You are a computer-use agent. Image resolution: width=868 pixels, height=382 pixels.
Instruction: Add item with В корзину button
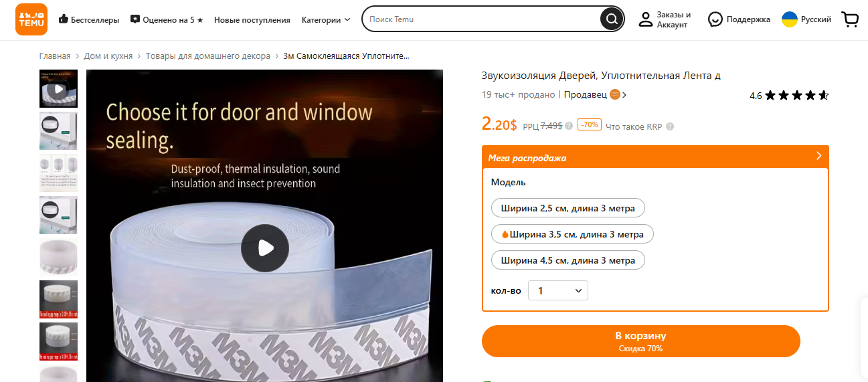pyautogui.click(x=640, y=341)
